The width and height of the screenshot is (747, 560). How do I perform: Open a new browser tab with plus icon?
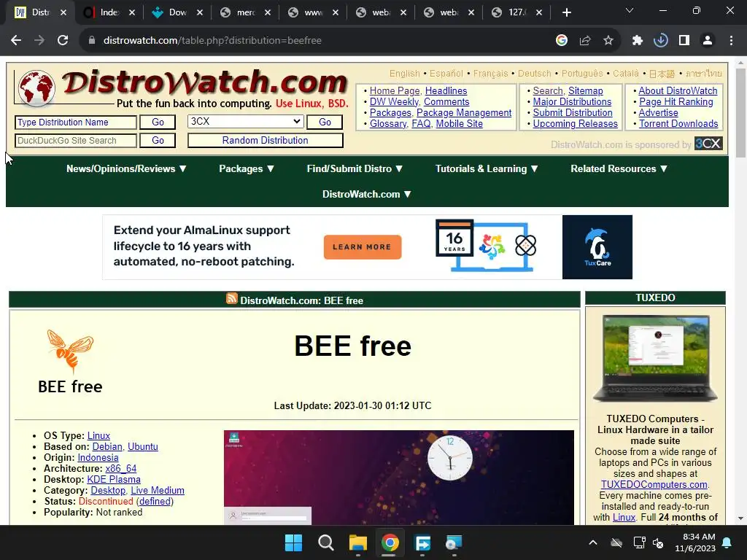566,12
